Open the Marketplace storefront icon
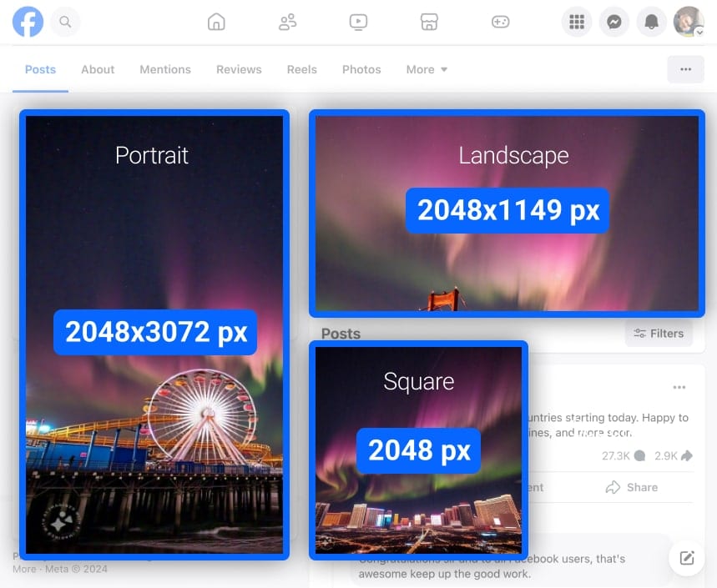717x588 pixels. tap(429, 23)
